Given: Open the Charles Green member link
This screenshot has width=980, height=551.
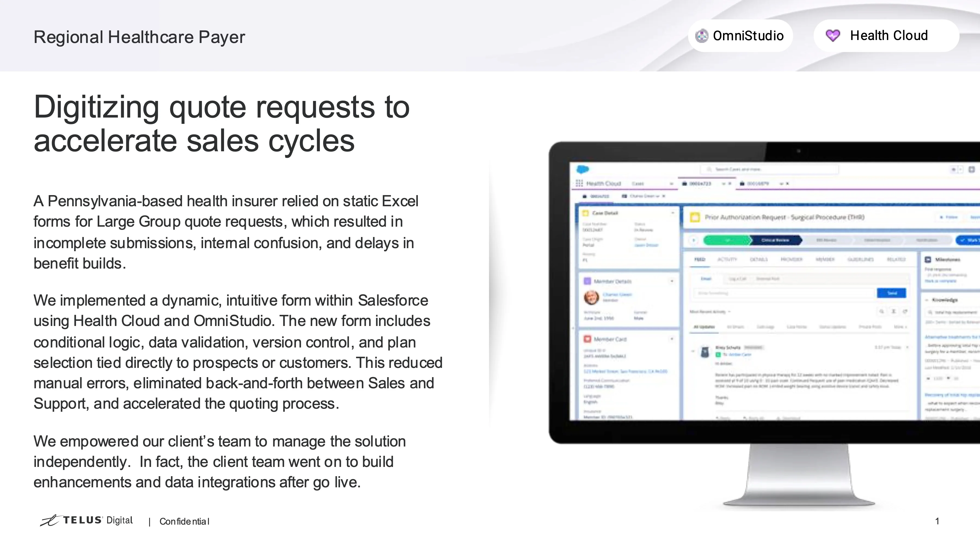Looking at the screenshot, I should 617,294.
